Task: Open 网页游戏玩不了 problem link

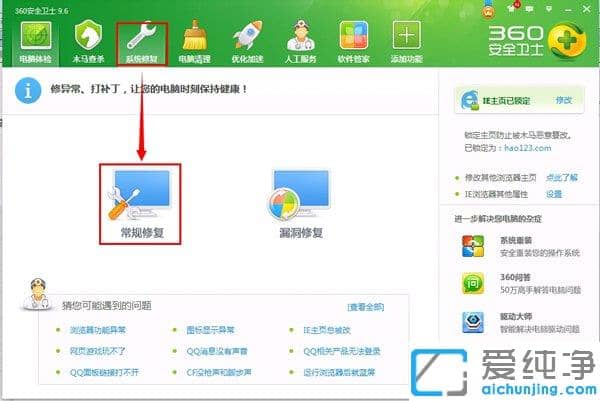Action: pos(98,351)
